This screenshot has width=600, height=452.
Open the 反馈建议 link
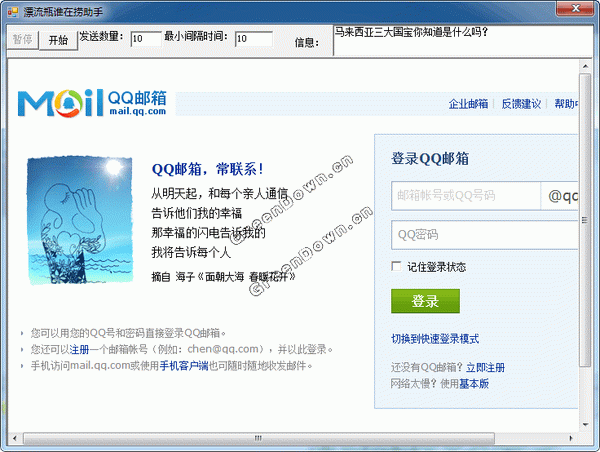(x=521, y=104)
